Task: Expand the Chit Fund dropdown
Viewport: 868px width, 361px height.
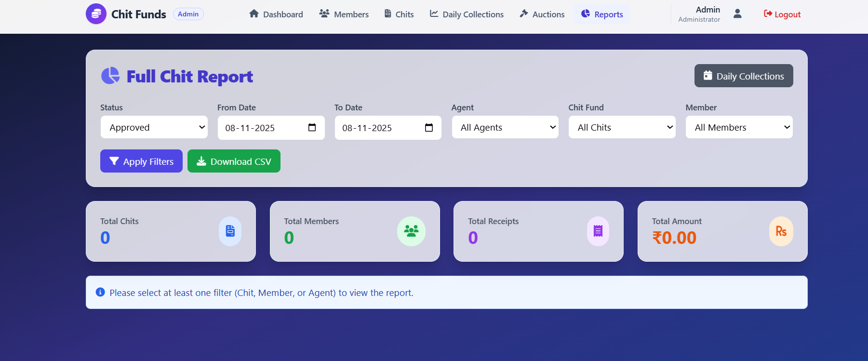Action: 622,127
